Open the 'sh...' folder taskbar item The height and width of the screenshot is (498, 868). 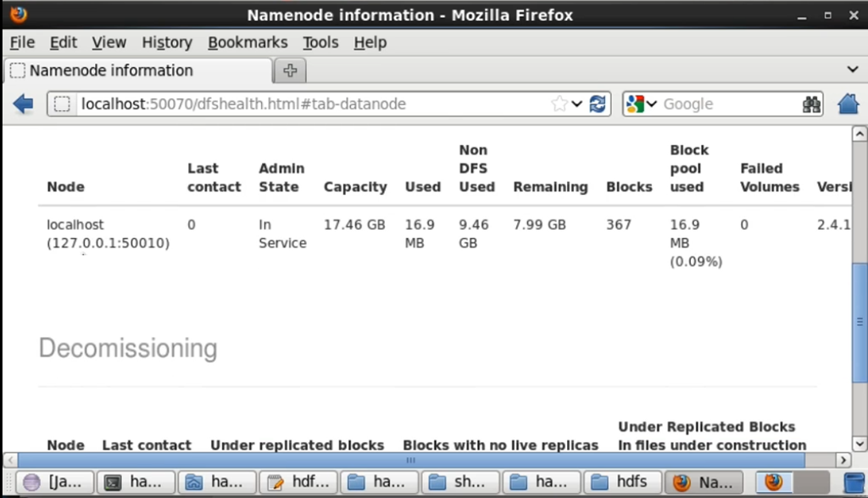point(460,482)
